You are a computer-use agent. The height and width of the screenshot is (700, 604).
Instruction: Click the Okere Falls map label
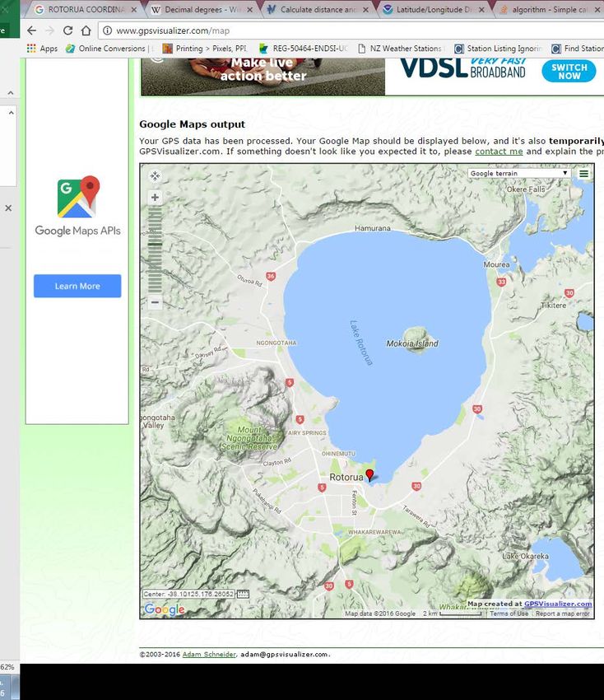[x=526, y=189]
